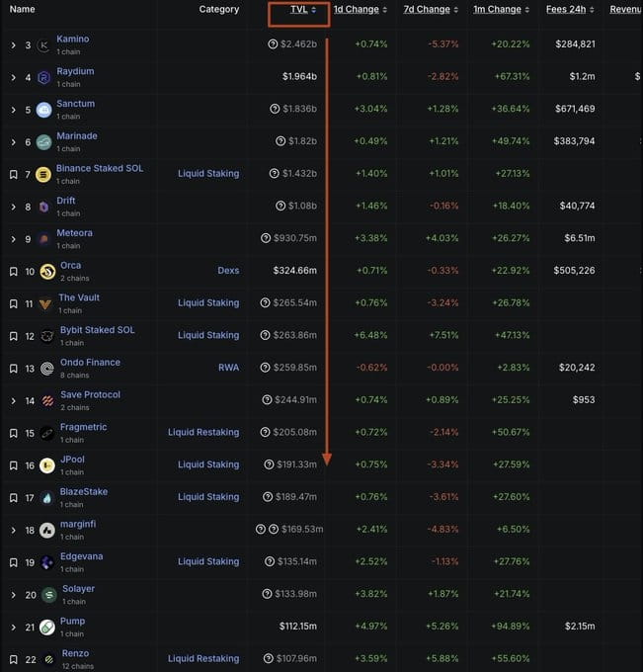Screen dimensions: 643x672
Task: Click the Kamino protocol logo icon
Action: (x=43, y=44)
